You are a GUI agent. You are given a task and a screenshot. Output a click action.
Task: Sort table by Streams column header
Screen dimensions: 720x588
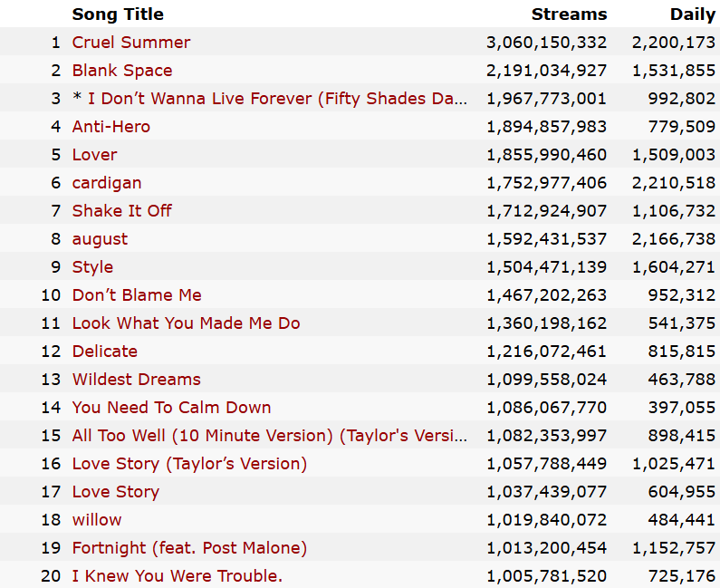pyautogui.click(x=569, y=14)
